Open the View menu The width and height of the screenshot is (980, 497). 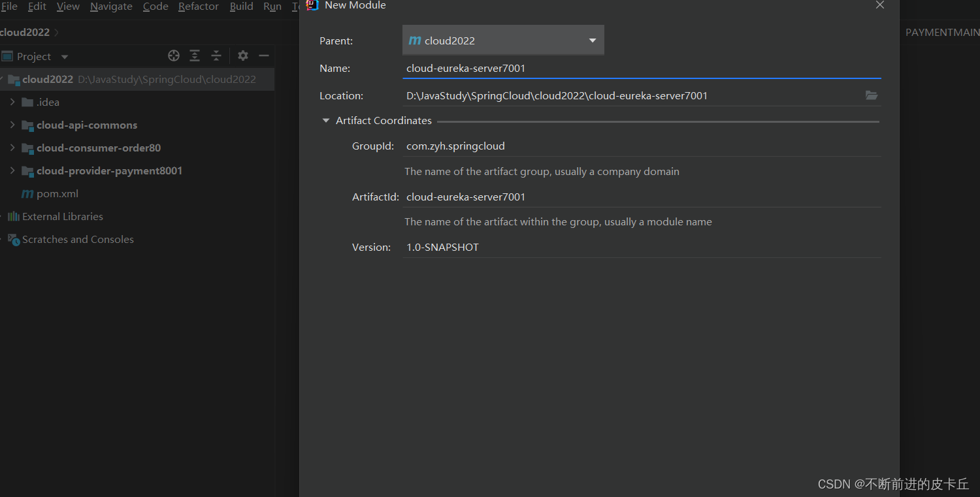[x=68, y=7]
